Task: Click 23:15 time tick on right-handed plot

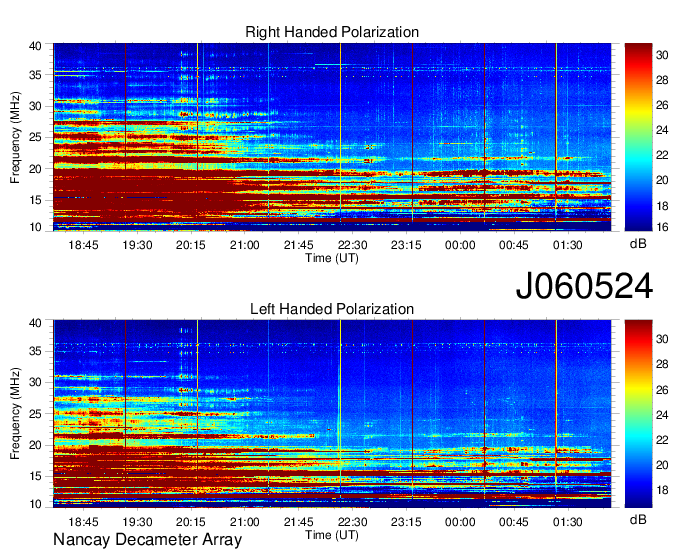Action: point(406,245)
